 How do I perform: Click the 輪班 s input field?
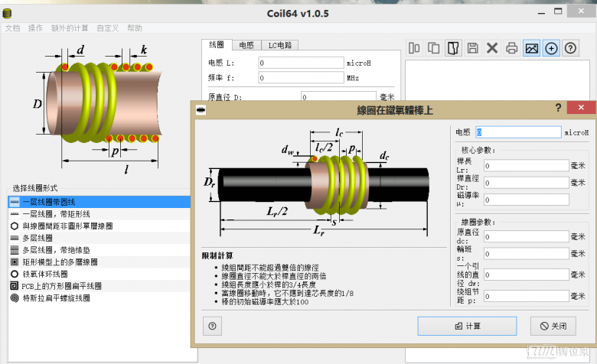[x=527, y=254]
